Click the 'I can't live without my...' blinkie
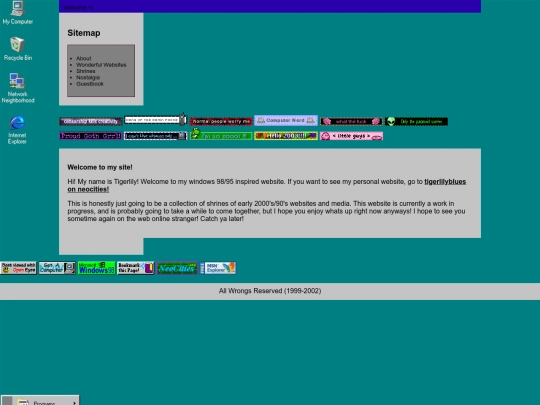Viewport: 540px width, 405px height. click(155, 136)
